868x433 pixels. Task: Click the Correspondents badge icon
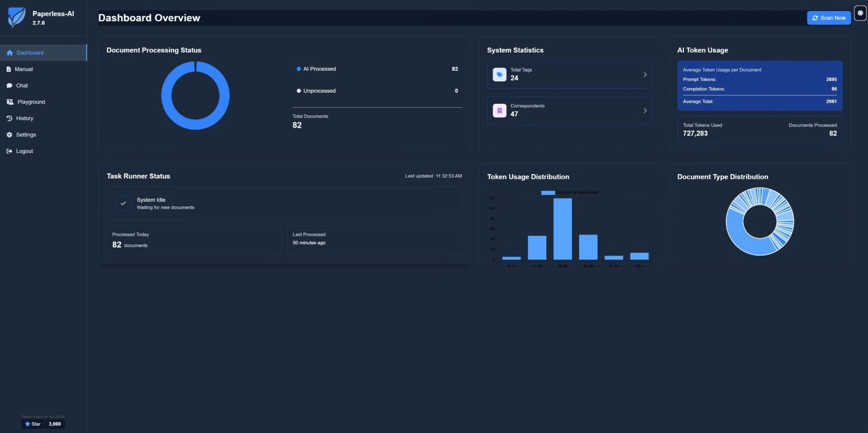(x=500, y=110)
